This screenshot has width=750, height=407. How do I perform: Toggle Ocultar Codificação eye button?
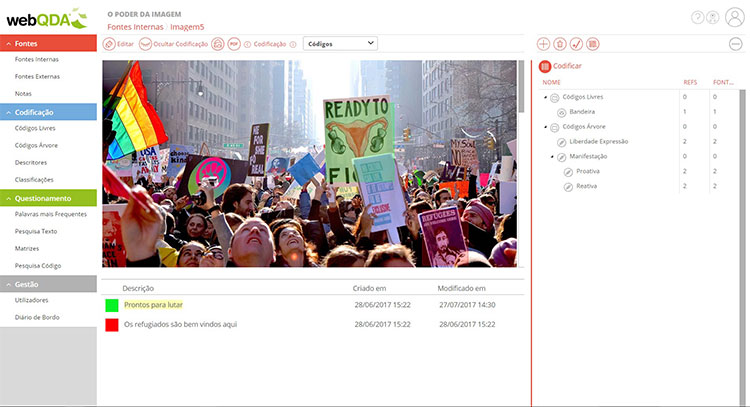145,44
